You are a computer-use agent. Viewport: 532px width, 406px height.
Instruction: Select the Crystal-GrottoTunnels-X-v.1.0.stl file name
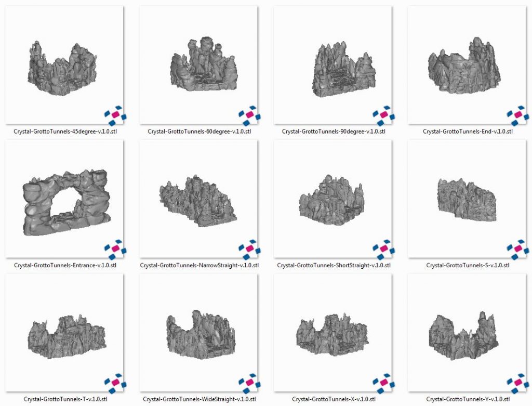332,399
